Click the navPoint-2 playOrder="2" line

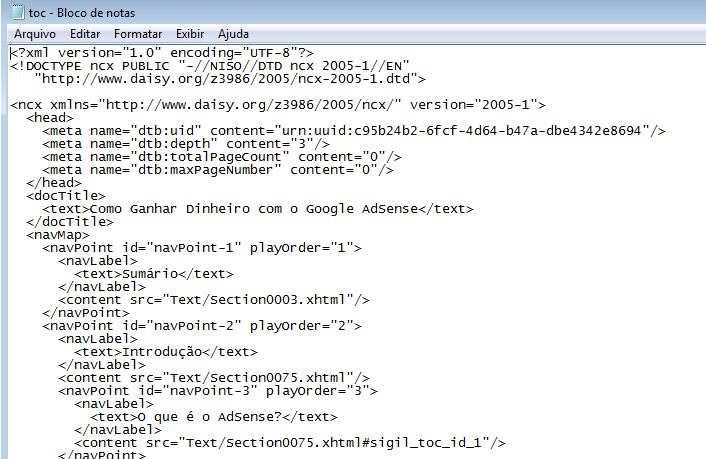[202, 326]
